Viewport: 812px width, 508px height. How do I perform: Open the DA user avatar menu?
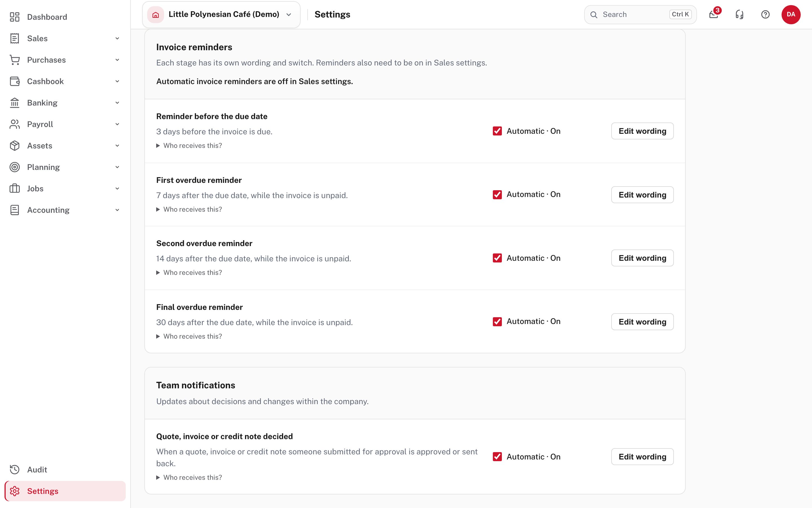(791, 14)
